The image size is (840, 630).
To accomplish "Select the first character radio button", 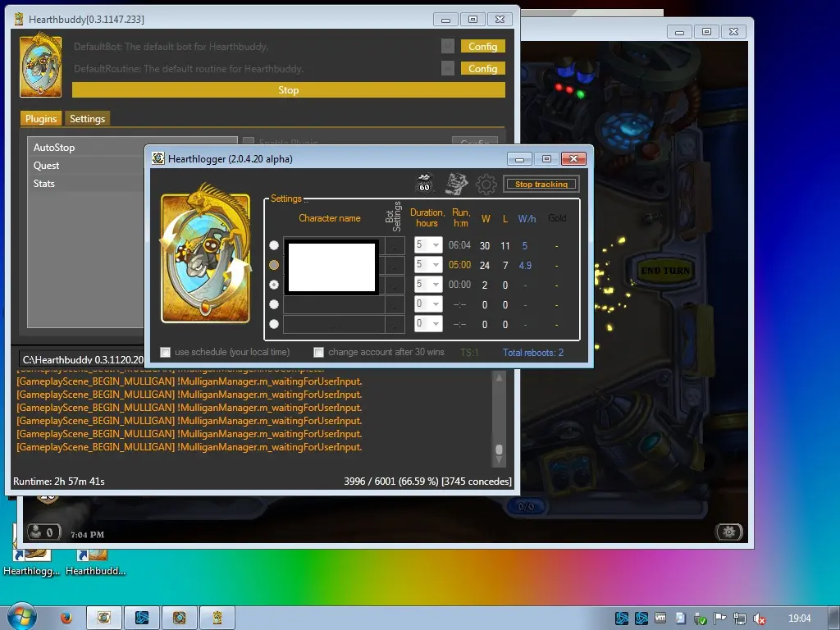I will coord(274,245).
